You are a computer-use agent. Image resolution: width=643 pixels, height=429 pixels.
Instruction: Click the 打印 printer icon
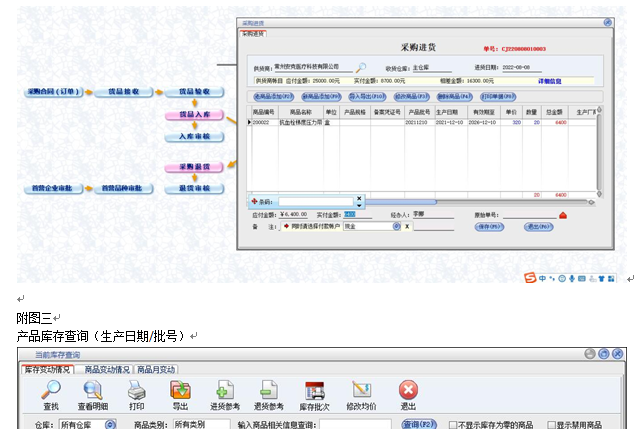pos(137,391)
